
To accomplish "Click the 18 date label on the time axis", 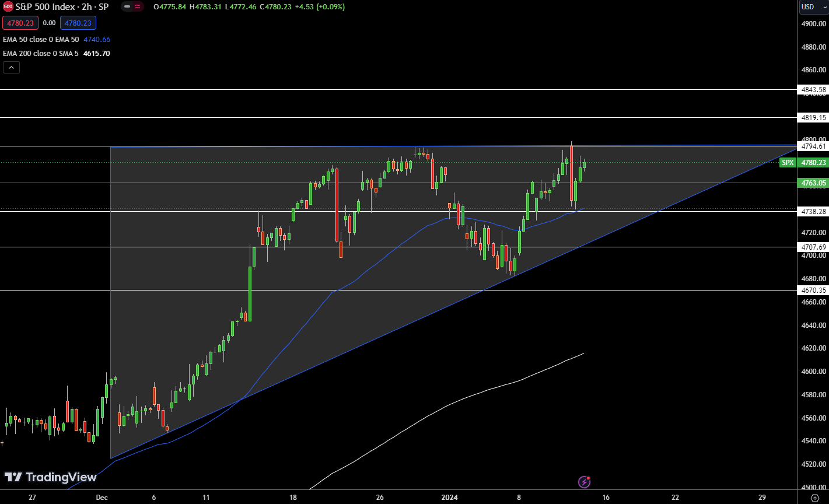I will tap(293, 498).
